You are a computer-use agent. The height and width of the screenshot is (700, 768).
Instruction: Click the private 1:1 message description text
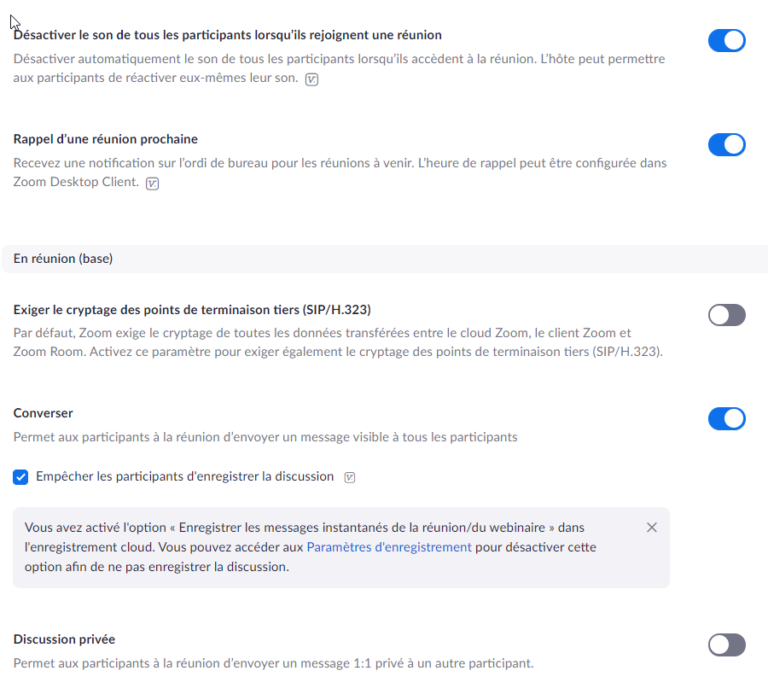point(273,663)
